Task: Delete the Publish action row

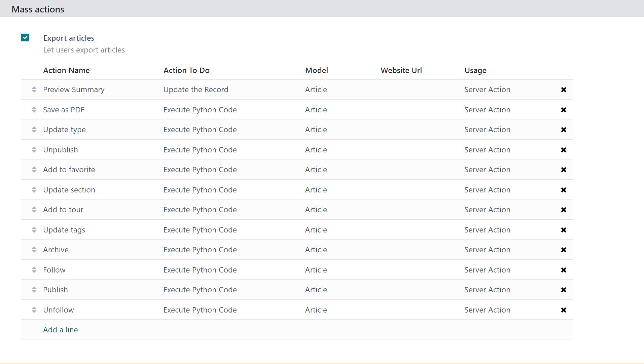Action: point(564,290)
